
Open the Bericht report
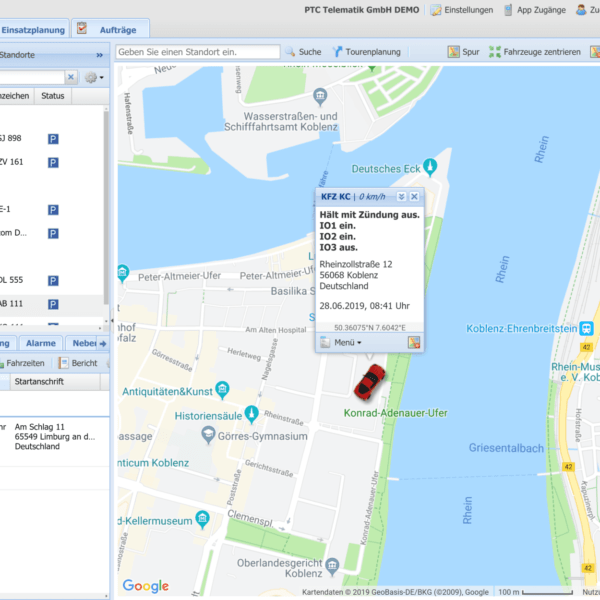pyautogui.click(x=78, y=363)
